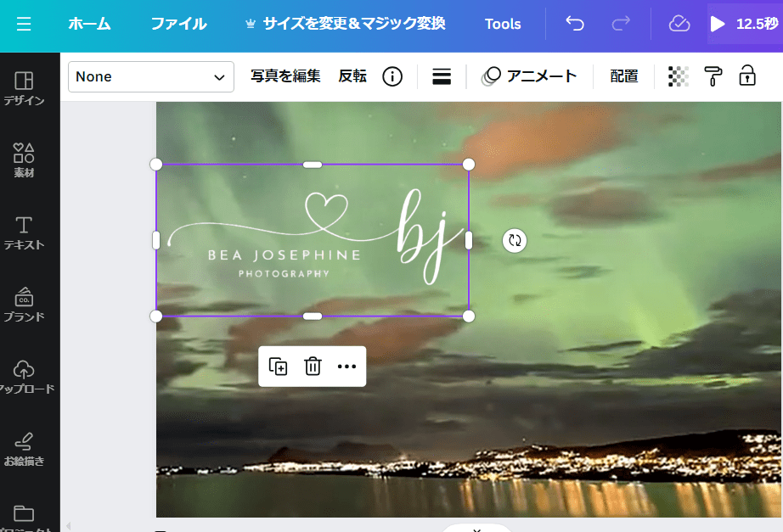The image size is (783, 532).
Task: Open the projects folder sidebar icon
Action: tap(24, 513)
